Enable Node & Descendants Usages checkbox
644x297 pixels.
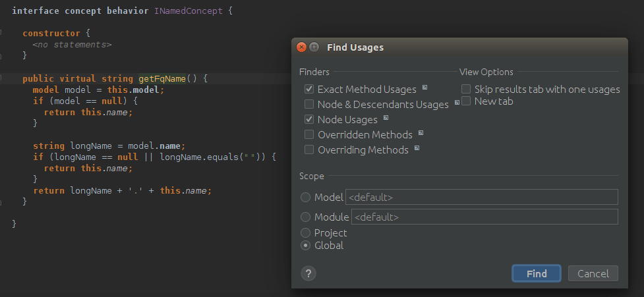pyautogui.click(x=309, y=104)
